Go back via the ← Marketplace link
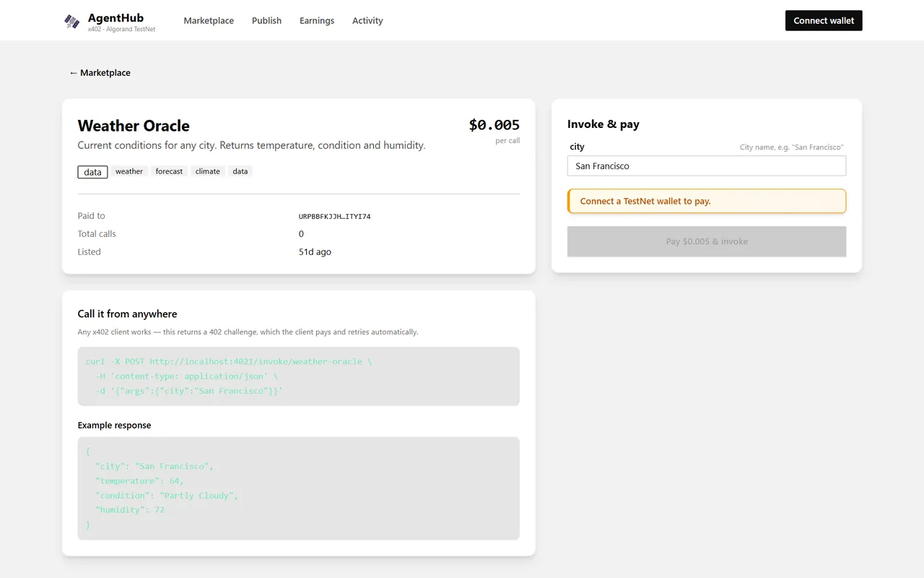This screenshot has height=578, width=924. coord(100,73)
